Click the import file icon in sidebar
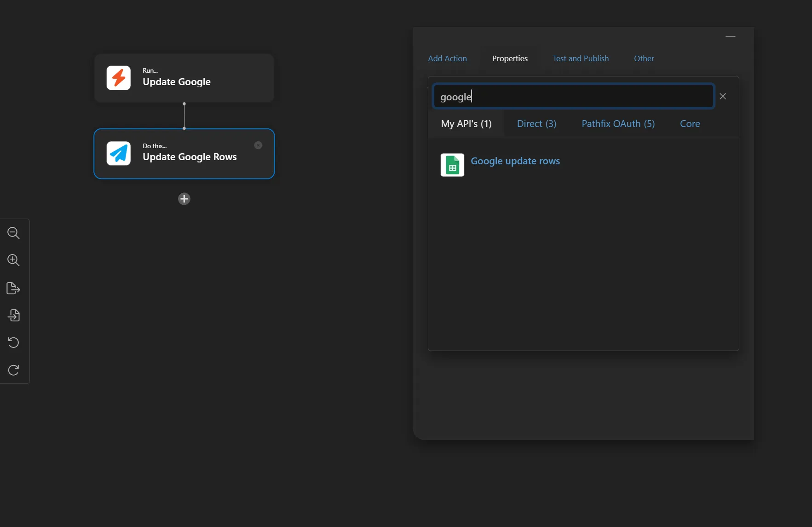 tap(13, 315)
